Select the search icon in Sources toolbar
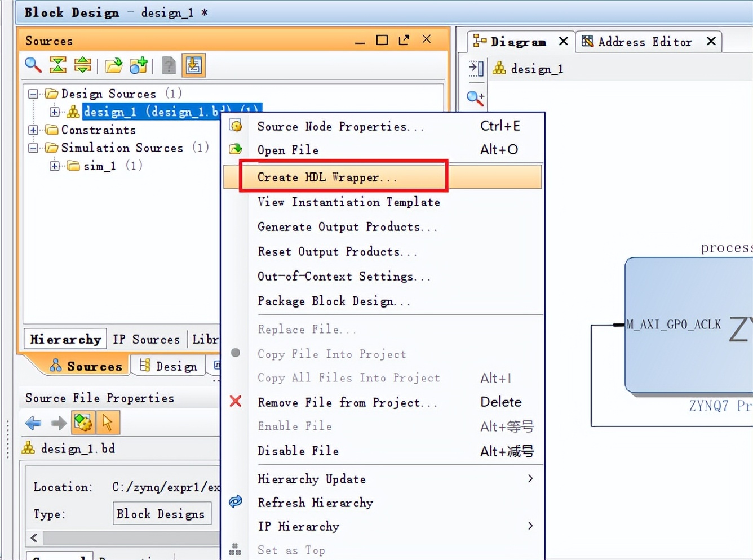 (32, 65)
